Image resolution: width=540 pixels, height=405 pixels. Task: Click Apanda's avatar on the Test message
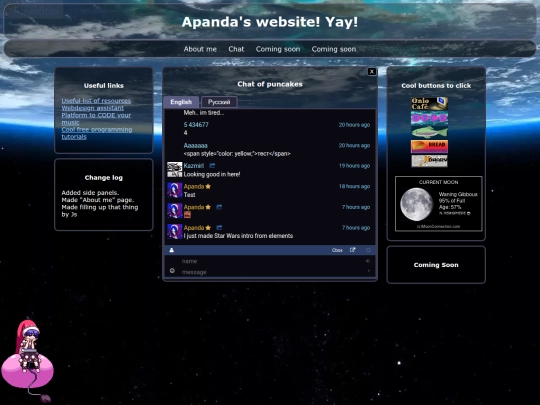175,190
